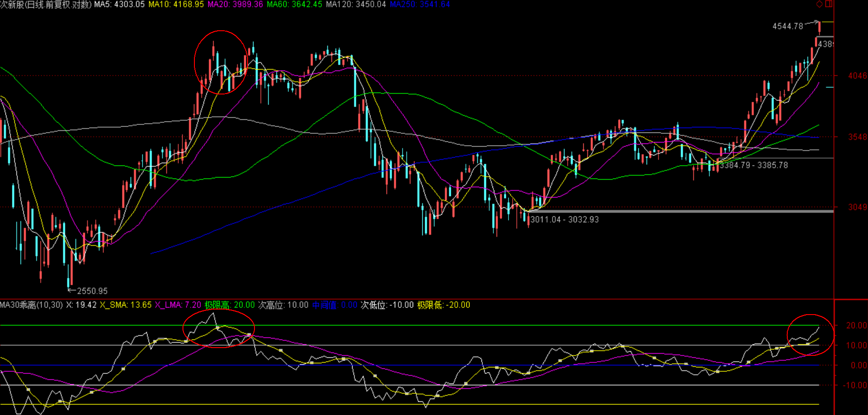Screen dimensions: 868x415
Task: Click the 次高位: 10.00 label
Action: click(283, 305)
